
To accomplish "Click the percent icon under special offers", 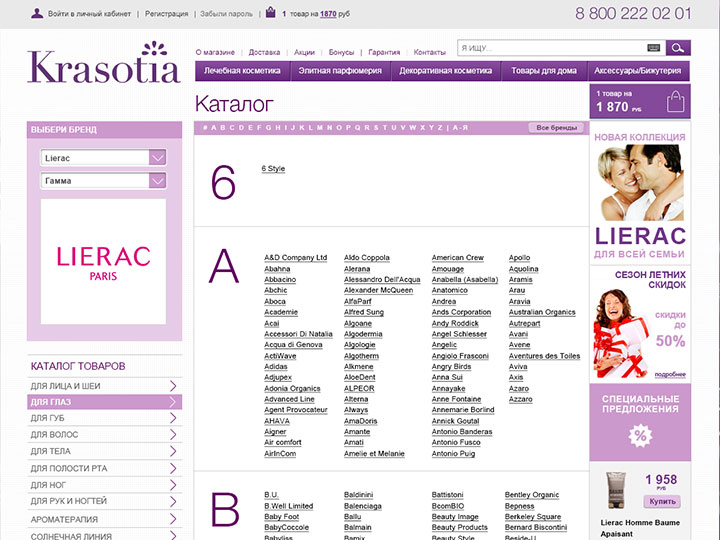I will click(640, 435).
